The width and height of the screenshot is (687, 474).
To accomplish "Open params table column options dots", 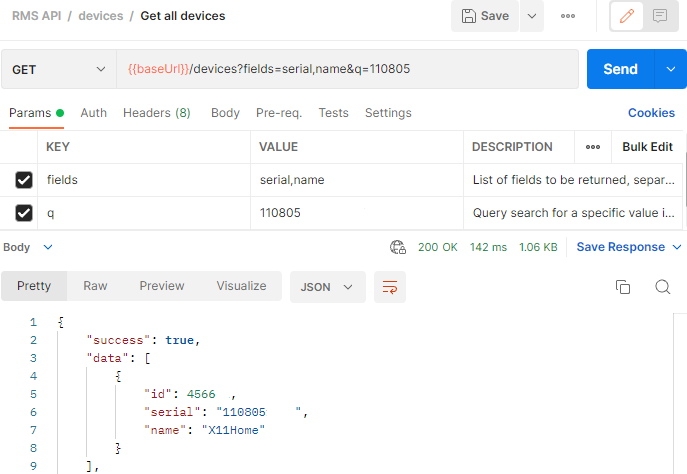I will pyautogui.click(x=593, y=147).
